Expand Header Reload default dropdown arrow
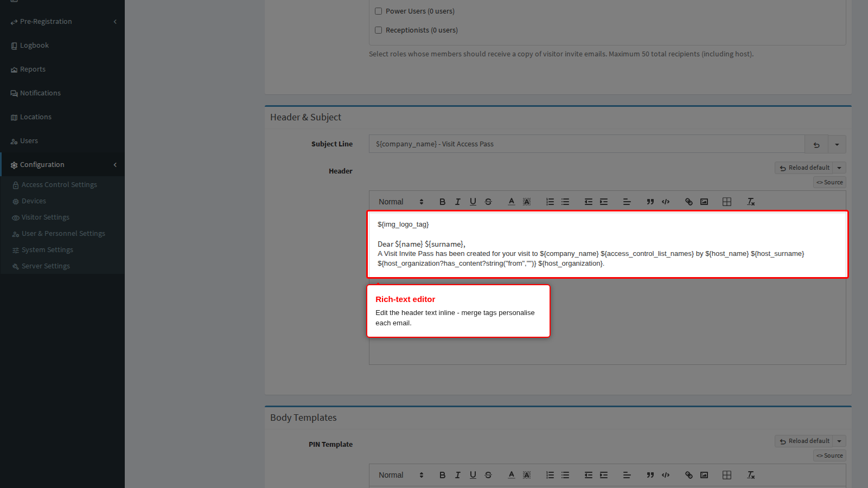 [839, 168]
